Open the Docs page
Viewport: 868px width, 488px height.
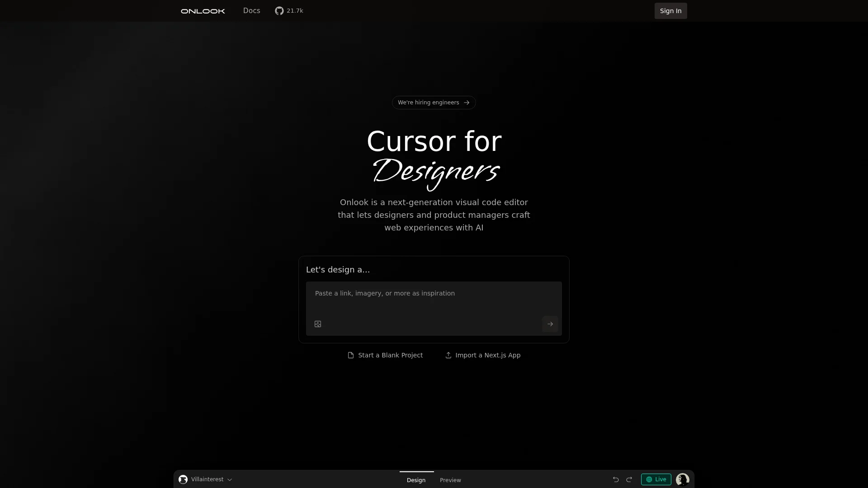click(x=251, y=10)
